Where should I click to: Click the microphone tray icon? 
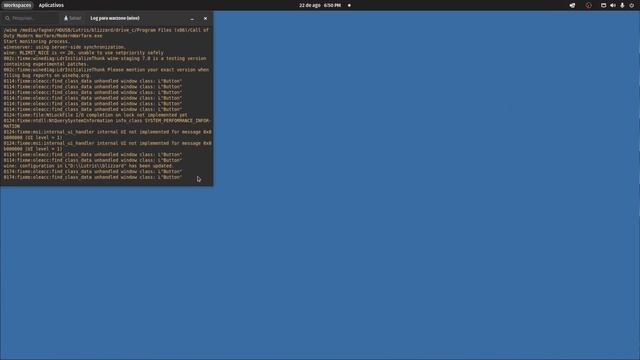coord(622,5)
